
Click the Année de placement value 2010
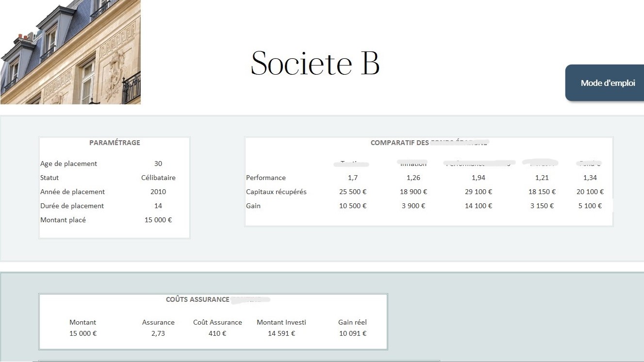pos(158,192)
